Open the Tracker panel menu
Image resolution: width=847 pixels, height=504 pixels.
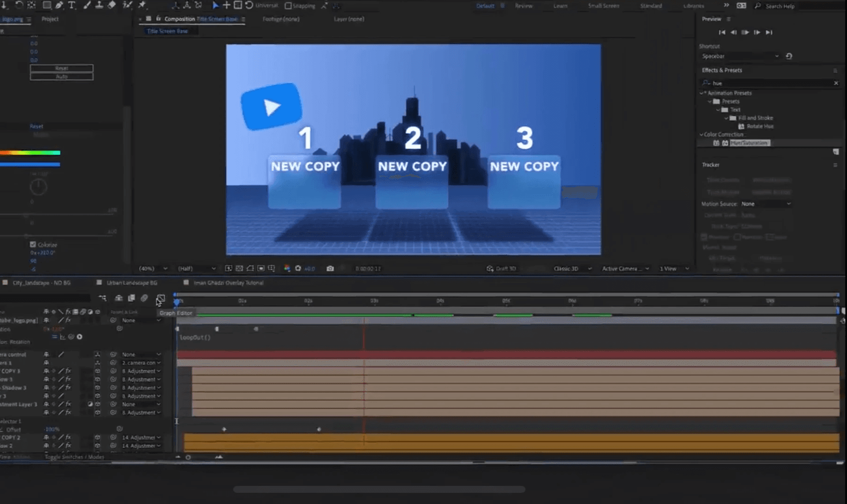point(835,165)
